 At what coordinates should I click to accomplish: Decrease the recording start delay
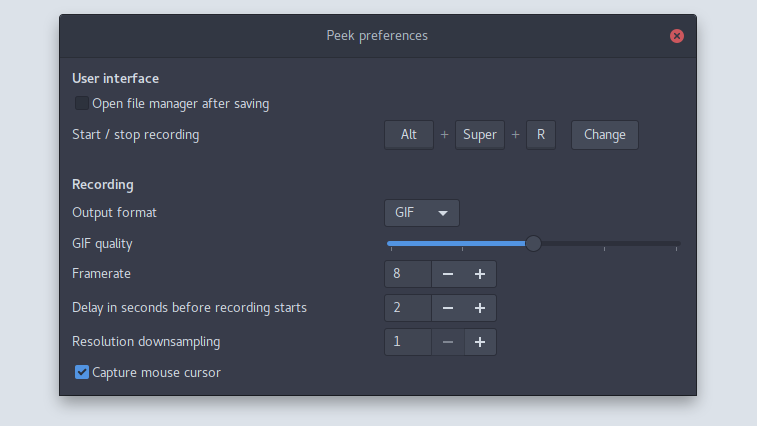448,308
